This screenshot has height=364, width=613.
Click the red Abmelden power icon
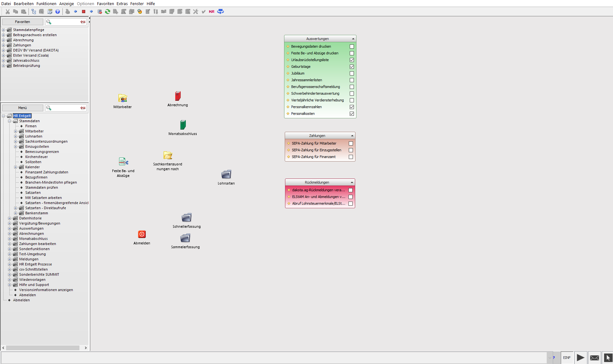pos(142,234)
